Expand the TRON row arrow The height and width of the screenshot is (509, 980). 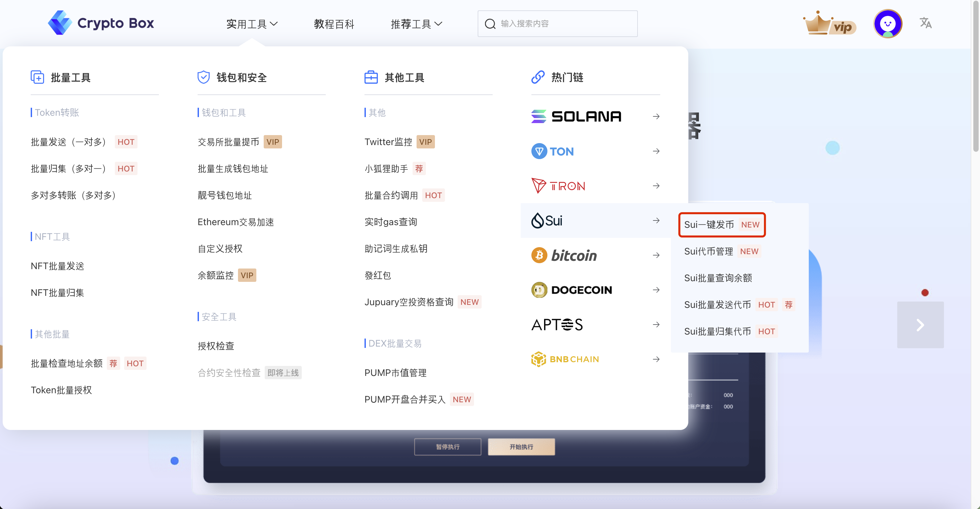click(x=656, y=186)
